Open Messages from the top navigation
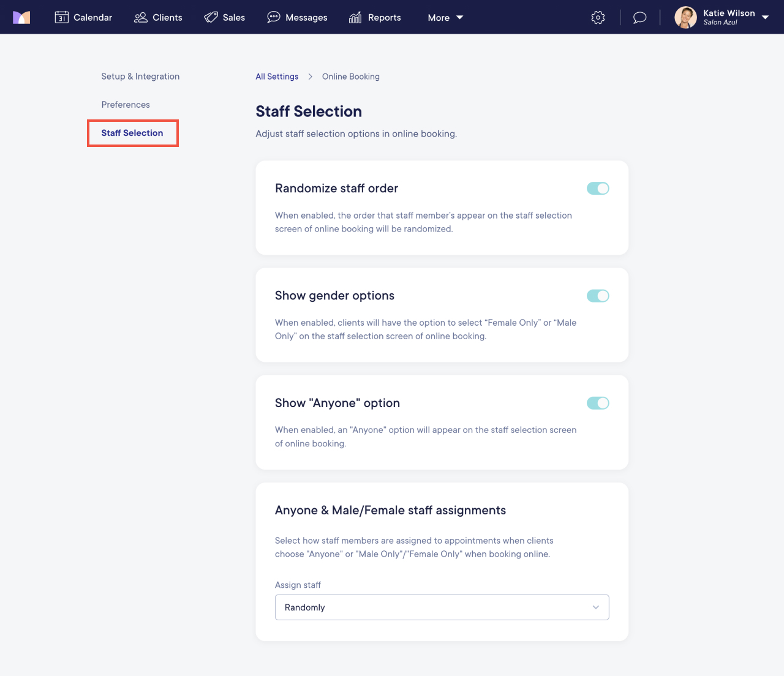This screenshot has height=676, width=784. point(297,17)
